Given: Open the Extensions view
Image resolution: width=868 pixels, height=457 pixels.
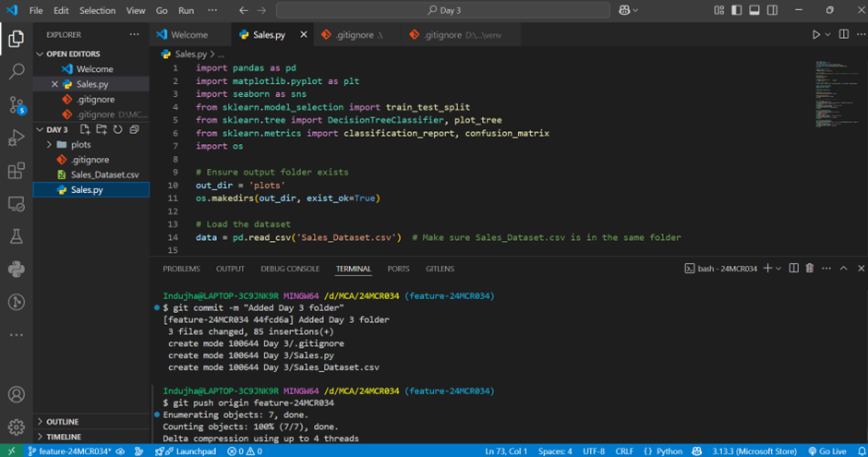Looking at the screenshot, I should tap(17, 171).
